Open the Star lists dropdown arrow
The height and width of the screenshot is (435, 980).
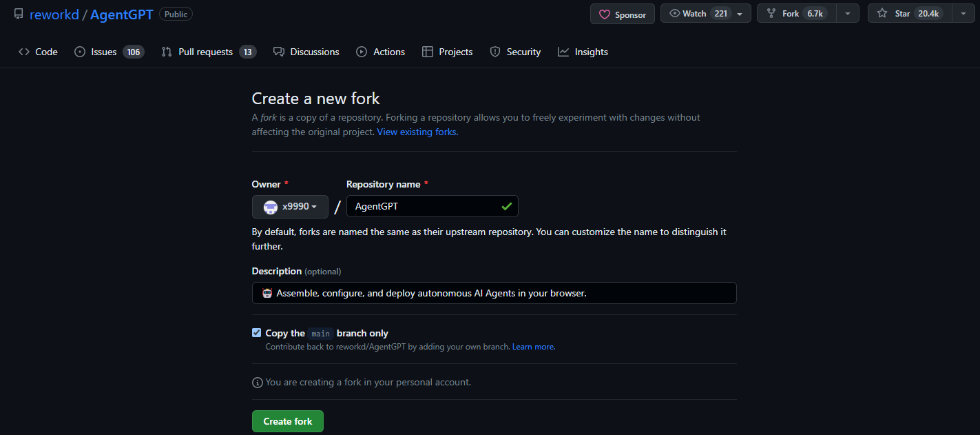click(962, 14)
